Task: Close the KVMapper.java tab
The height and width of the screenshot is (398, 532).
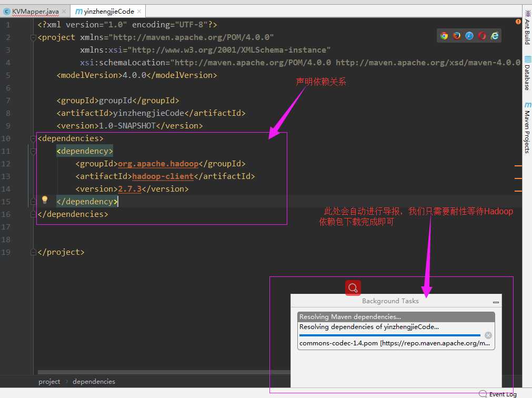Action: click(64, 12)
